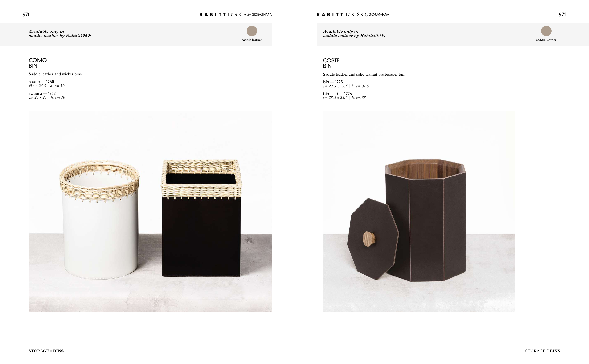Click the wooden knob on the lid

click(x=369, y=239)
